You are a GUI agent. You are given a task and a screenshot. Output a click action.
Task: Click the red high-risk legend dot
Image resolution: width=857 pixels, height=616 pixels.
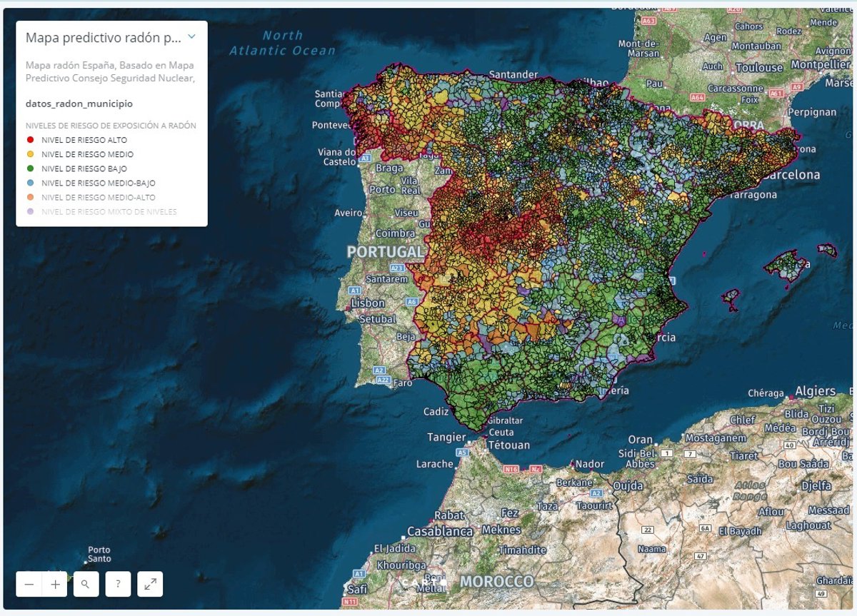point(31,140)
